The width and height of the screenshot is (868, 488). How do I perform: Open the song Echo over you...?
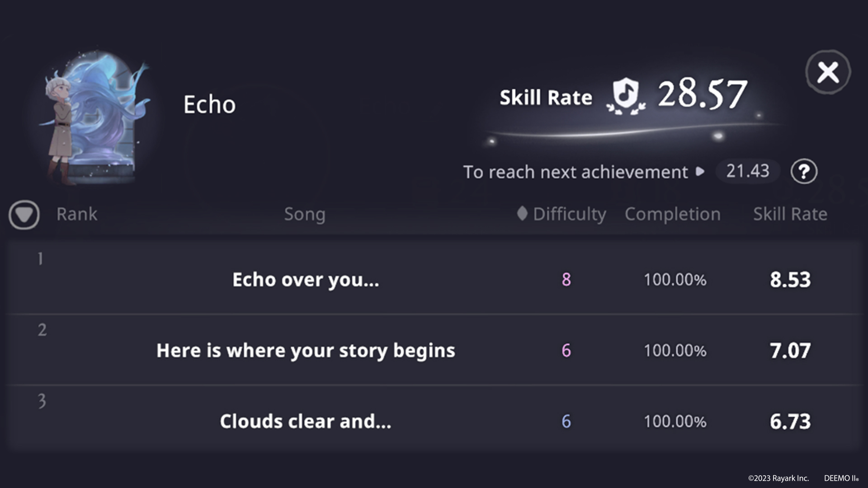click(x=306, y=280)
